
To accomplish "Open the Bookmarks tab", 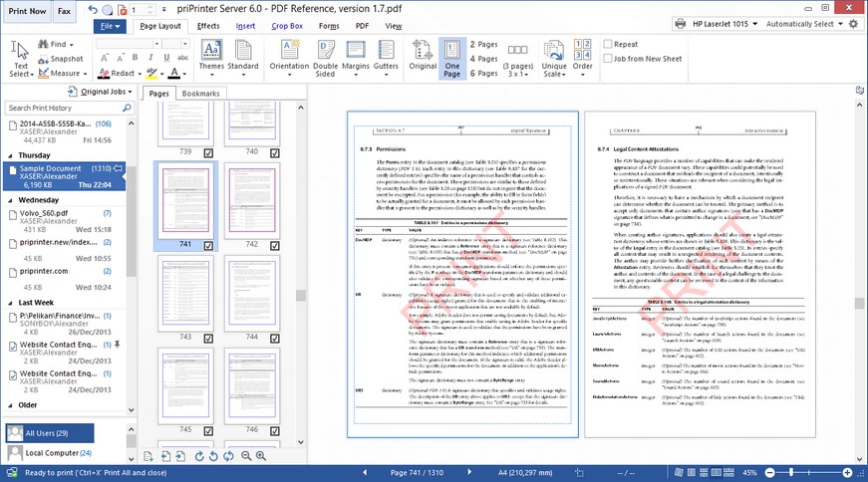I will pos(200,93).
